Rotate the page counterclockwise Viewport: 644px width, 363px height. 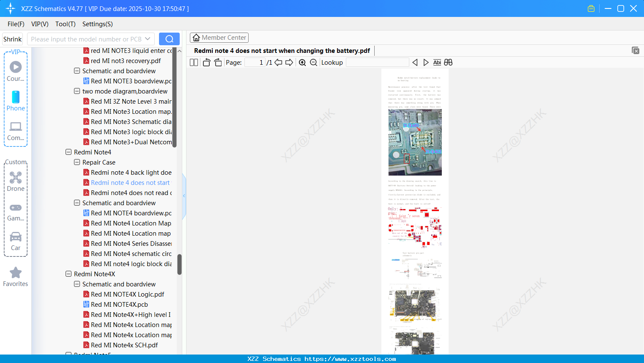click(x=206, y=62)
